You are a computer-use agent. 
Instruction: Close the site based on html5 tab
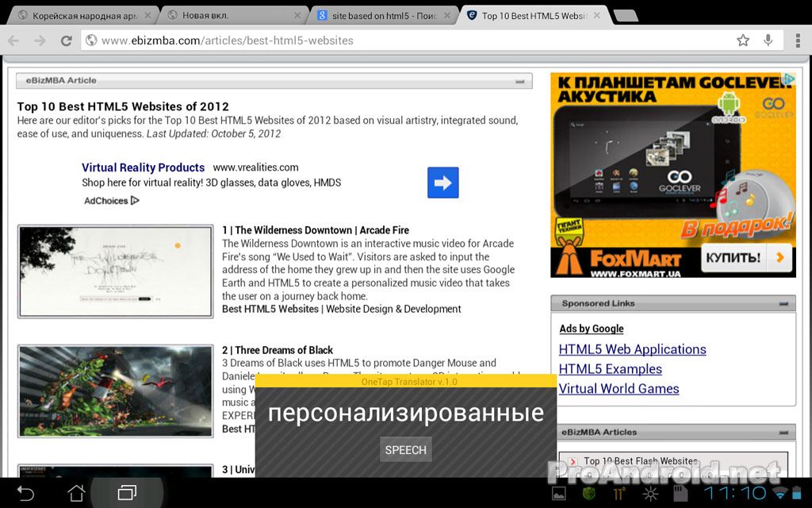pyautogui.click(x=447, y=16)
